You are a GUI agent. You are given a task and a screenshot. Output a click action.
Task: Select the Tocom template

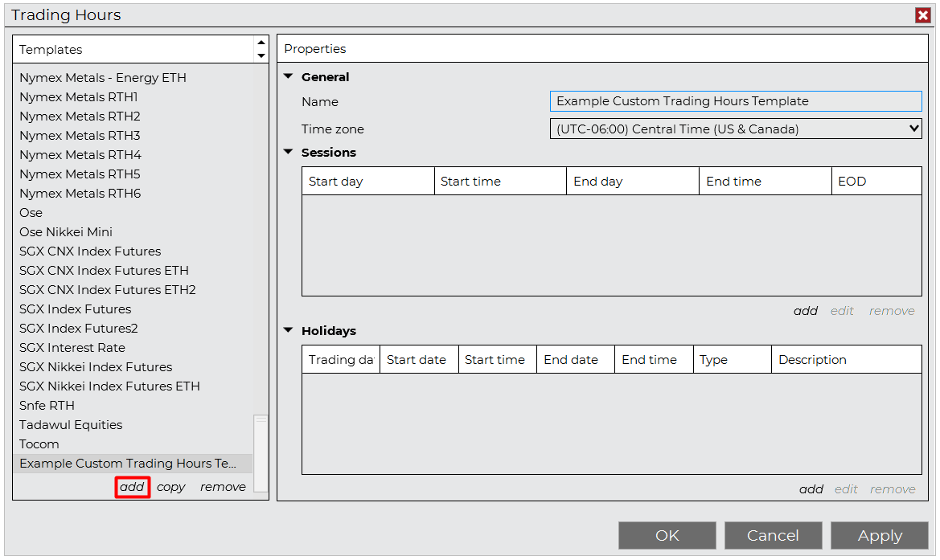39,444
